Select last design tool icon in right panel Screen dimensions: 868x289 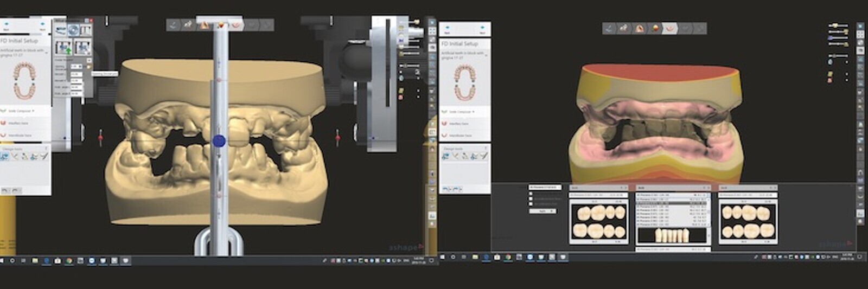pyautogui.click(x=483, y=156)
